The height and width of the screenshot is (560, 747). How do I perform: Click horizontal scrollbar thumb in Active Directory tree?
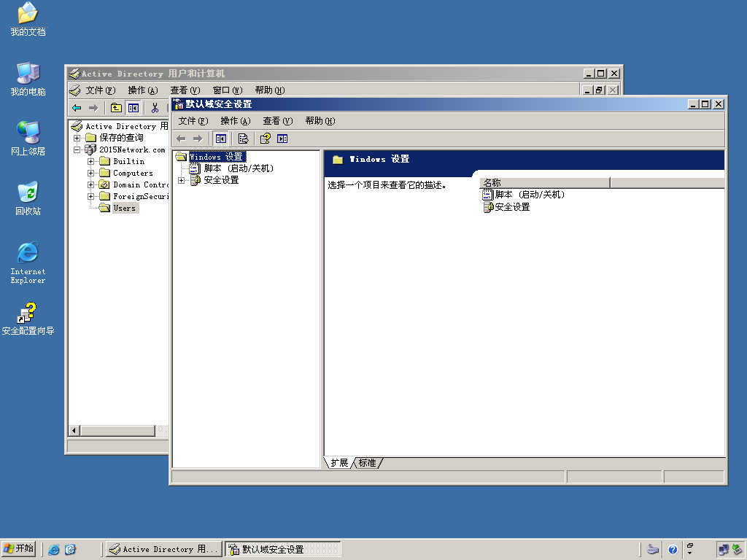pyautogui.click(x=117, y=431)
